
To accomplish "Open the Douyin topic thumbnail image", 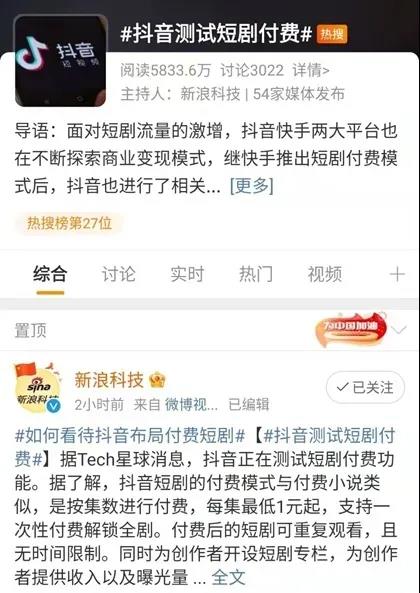I will click(x=60, y=61).
